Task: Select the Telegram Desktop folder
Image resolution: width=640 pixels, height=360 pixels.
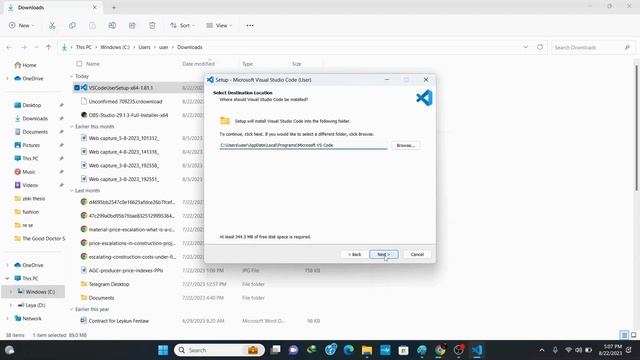Action: pyautogui.click(x=109, y=284)
